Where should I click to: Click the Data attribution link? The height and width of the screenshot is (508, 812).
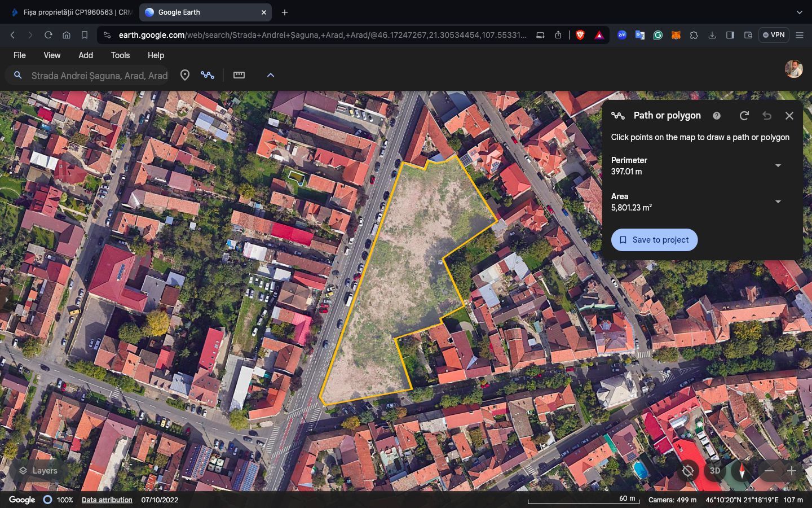107,500
